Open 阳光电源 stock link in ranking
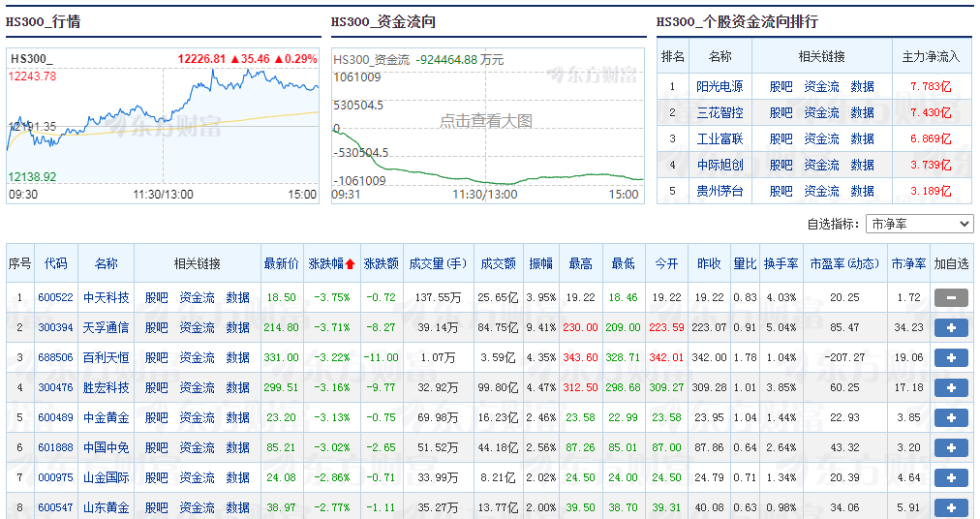This screenshot has height=519, width=980. [x=720, y=86]
